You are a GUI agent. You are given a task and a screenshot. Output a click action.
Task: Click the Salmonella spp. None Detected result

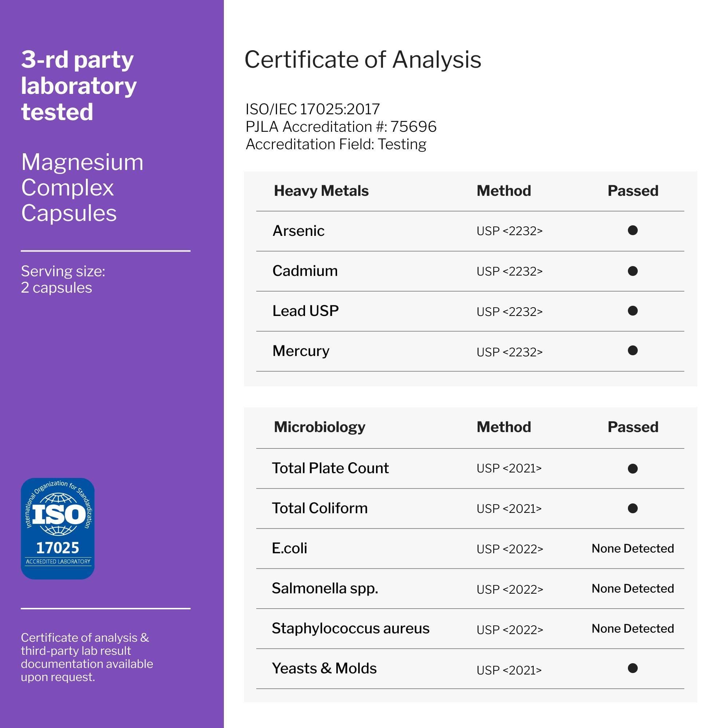[x=633, y=588]
